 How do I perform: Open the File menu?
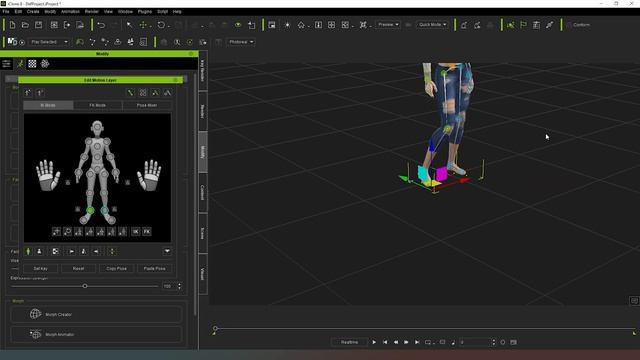click(6, 11)
